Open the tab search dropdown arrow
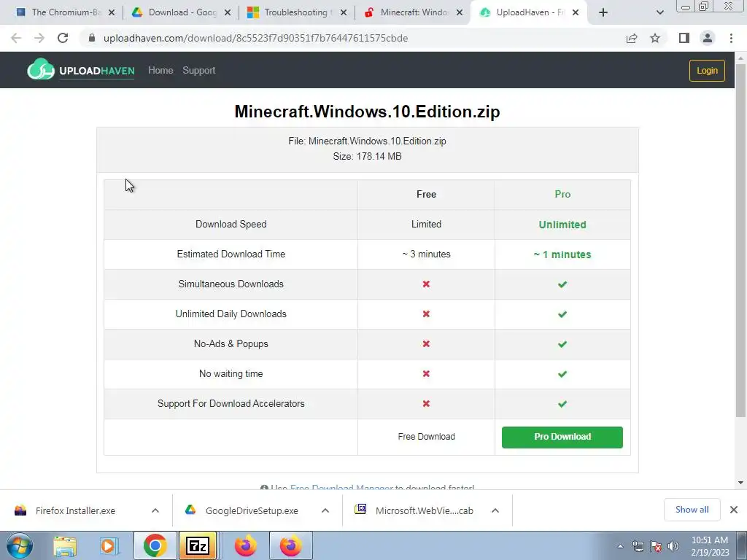This screenshot has height=560, width=747. coord(659,12)
